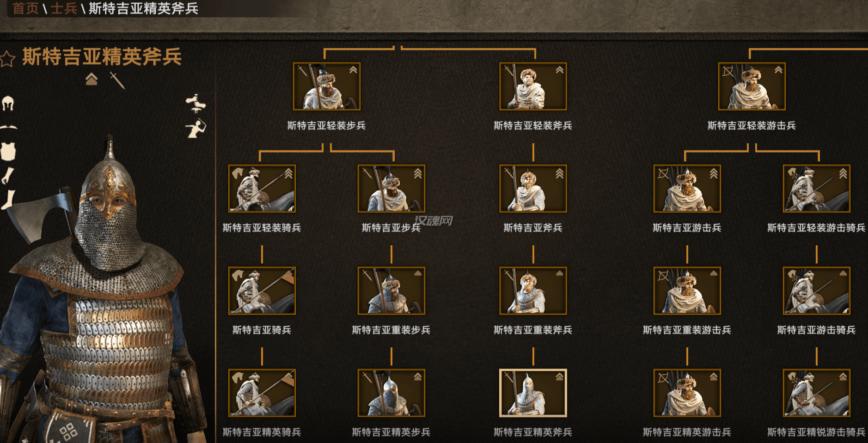
Task: Switch to the battle outfit pose icon
Action: (196, 128)
